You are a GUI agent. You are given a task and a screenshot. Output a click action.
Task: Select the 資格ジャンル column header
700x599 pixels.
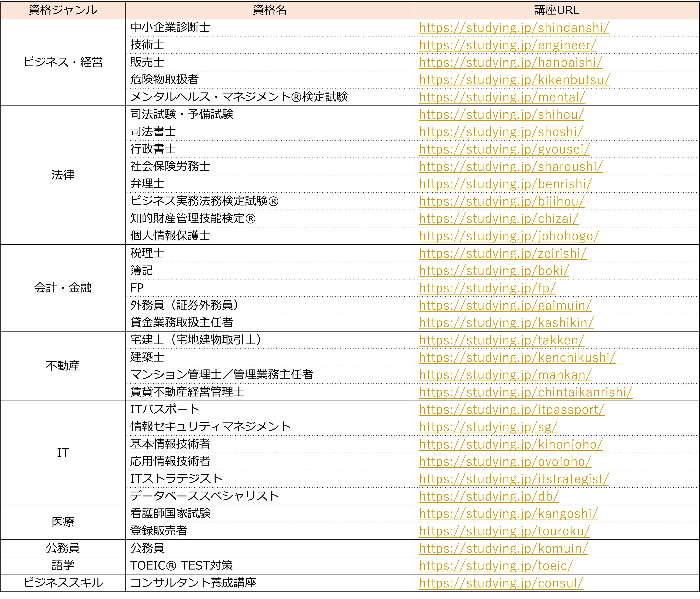tap(63, 10)
